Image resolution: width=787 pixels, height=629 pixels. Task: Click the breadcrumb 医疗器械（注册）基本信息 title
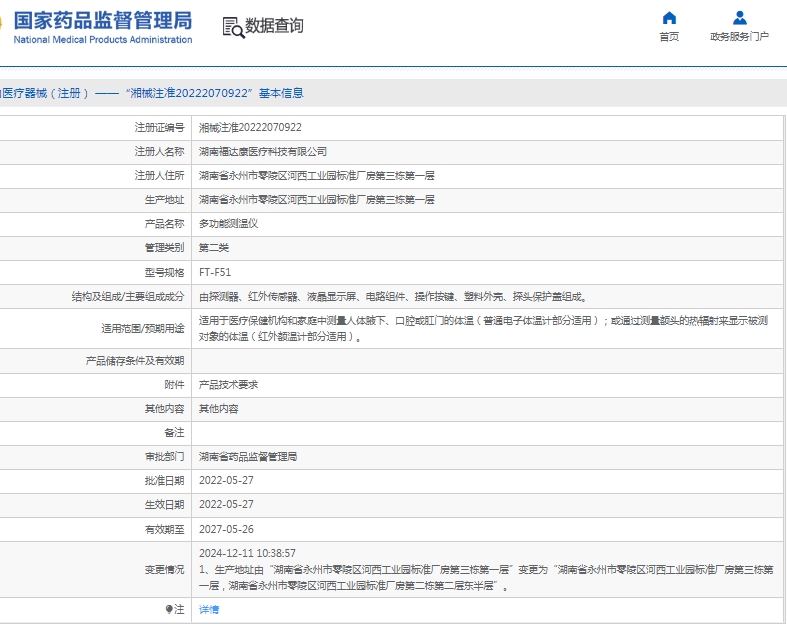152,93
